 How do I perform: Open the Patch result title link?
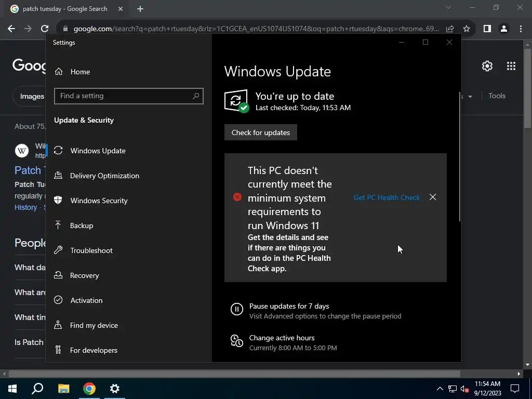click(28, 170)
